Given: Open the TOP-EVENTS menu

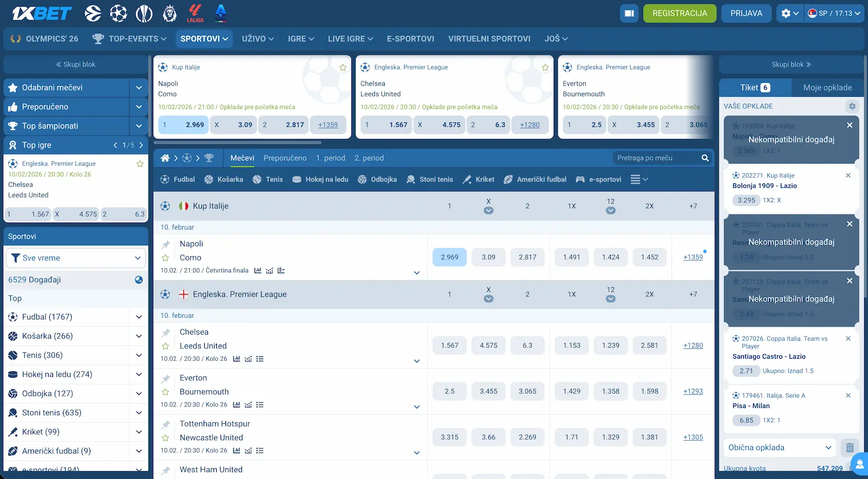Looking at the screenshot, I should pos(129,39).
